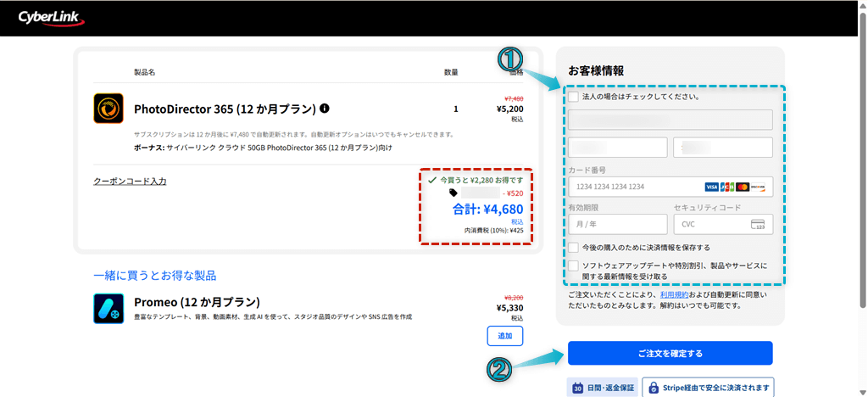The image size is (868, 397).
Task: Check the 法人の場合 checkbox
Action: pyautogui.click(x=574, y=97)
